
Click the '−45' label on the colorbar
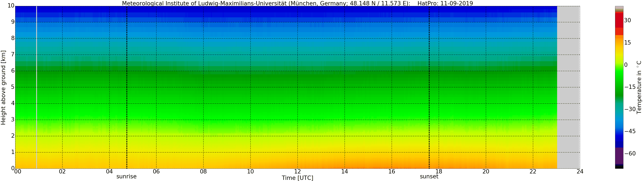tap(630, 131)
